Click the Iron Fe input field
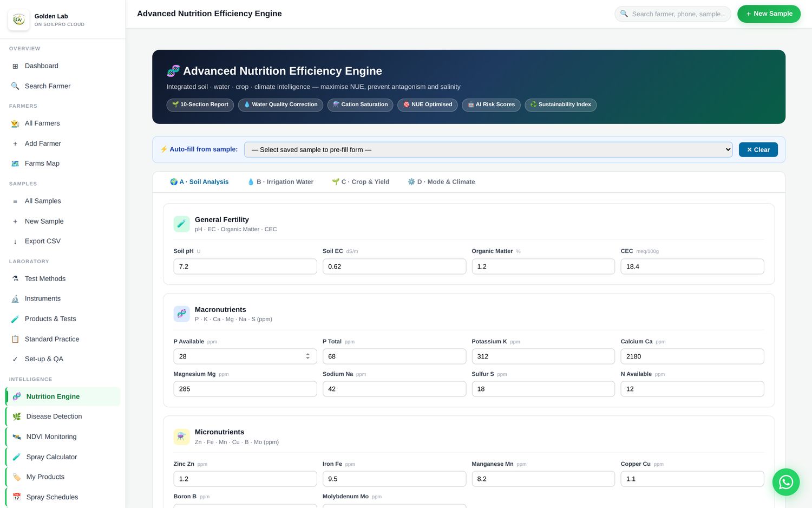Screen dimensions: 812x508 point(394,479)
